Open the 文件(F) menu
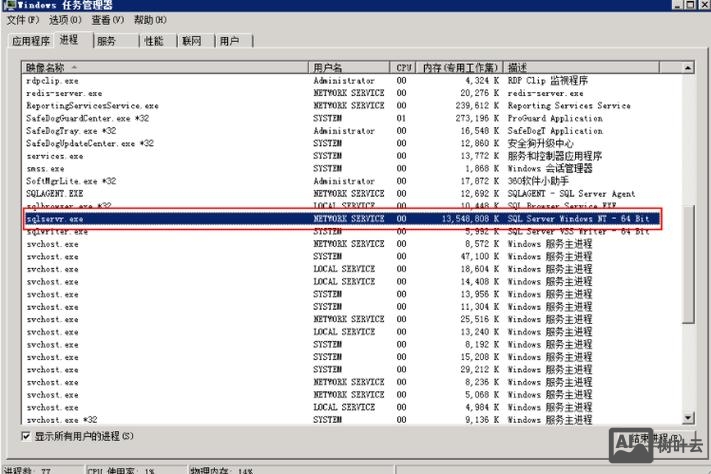 click(x=23, y=20)
